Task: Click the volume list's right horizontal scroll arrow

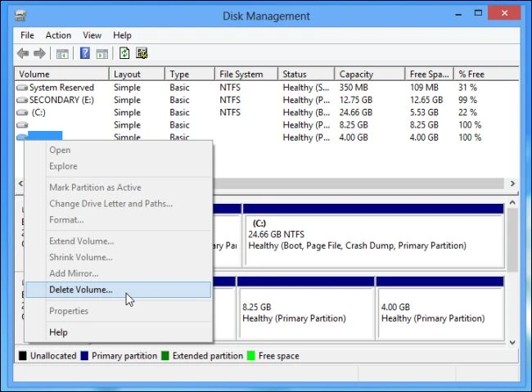Action: pyautogui.click(x=512, y=184)
